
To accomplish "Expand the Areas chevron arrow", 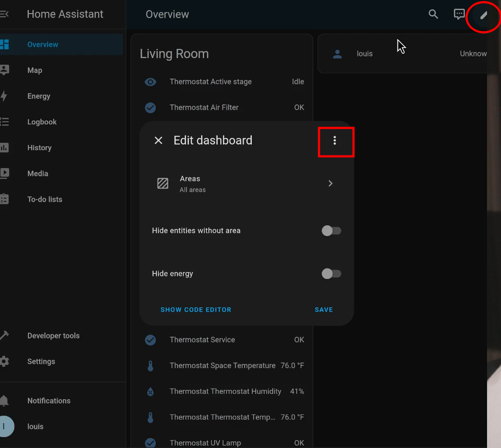I will click(x=330, y=183).
